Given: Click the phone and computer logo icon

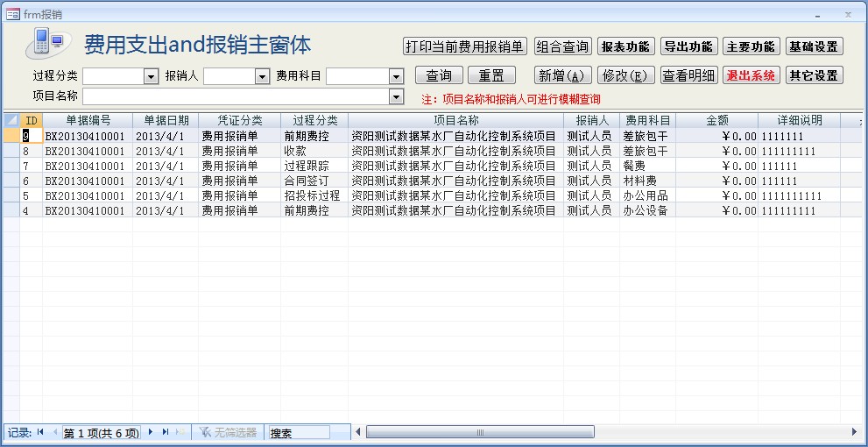Looking at the screenshot, I should click(48, 43).
